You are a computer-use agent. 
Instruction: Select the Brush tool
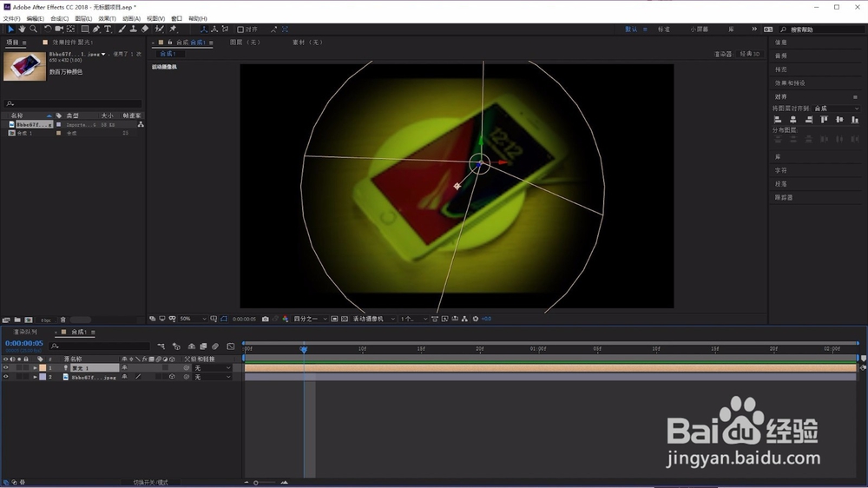pos(122,29)
